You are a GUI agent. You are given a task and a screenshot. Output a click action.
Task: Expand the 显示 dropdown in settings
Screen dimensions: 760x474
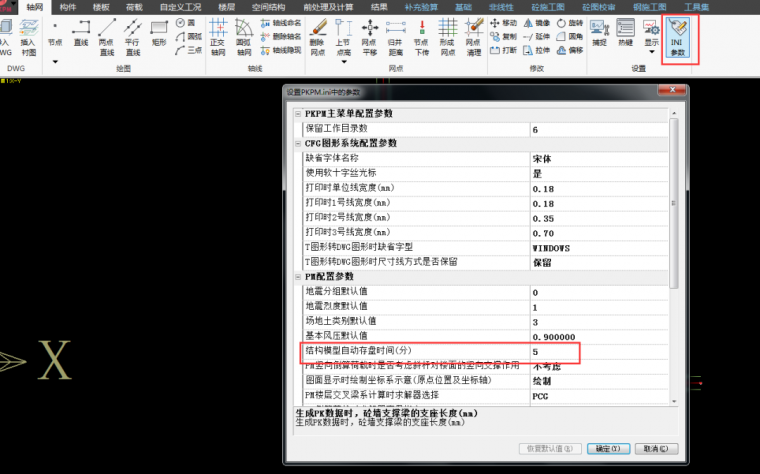pos(651,50)
